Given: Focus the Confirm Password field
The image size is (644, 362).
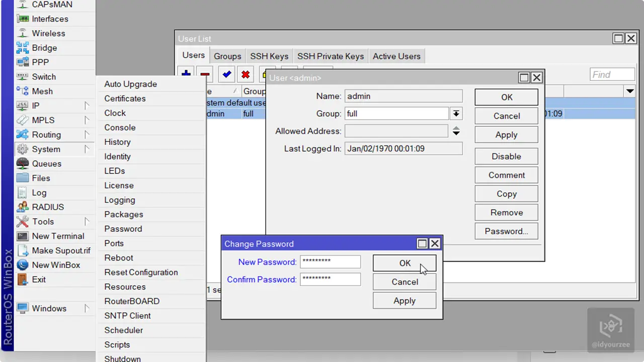Looking at the screenshot, I should tap(331, 280).
